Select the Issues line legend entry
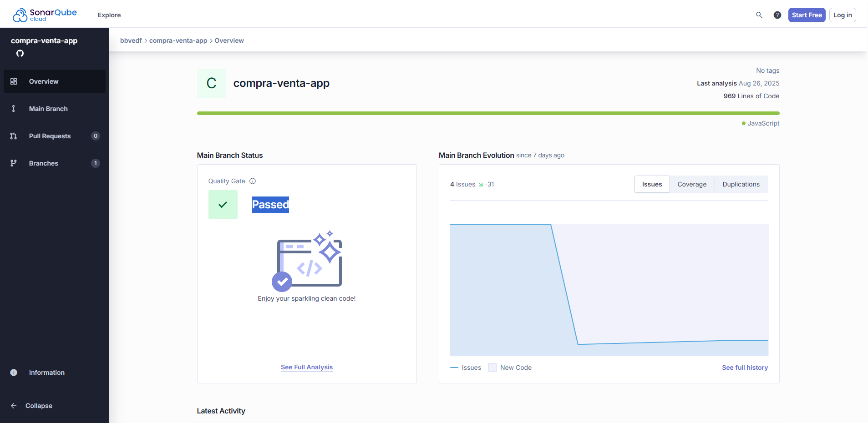 [x=466, y=368]
